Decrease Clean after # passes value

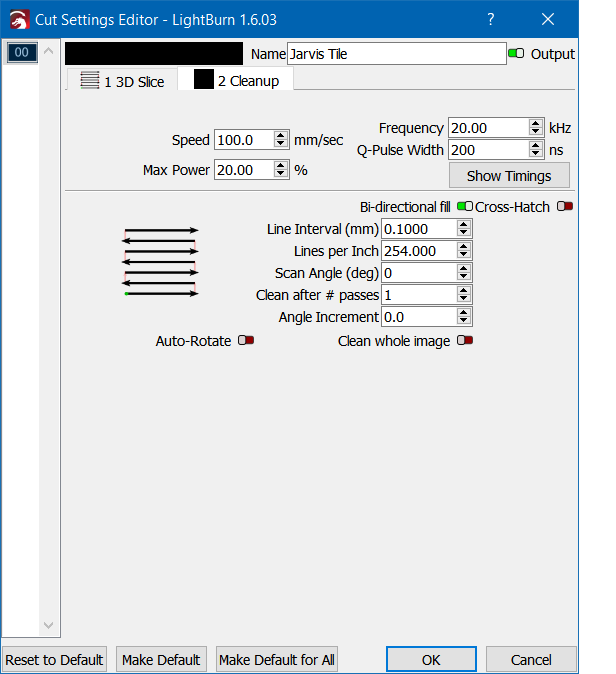(463, 300)
